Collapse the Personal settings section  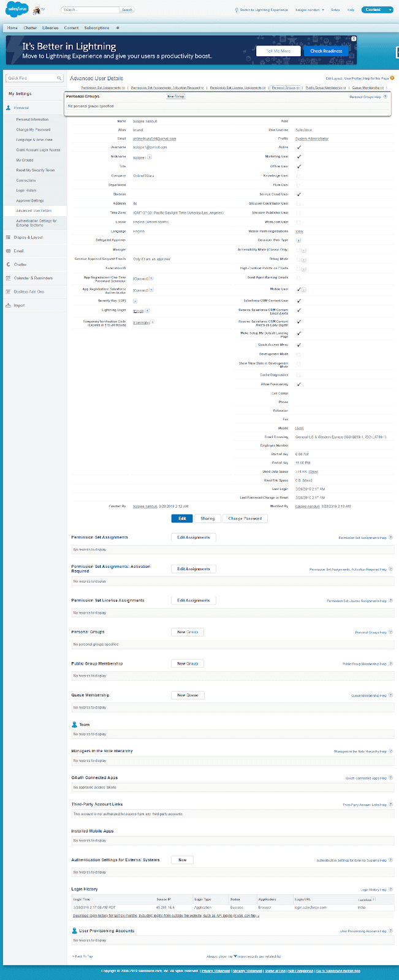(x=21, y=108)
